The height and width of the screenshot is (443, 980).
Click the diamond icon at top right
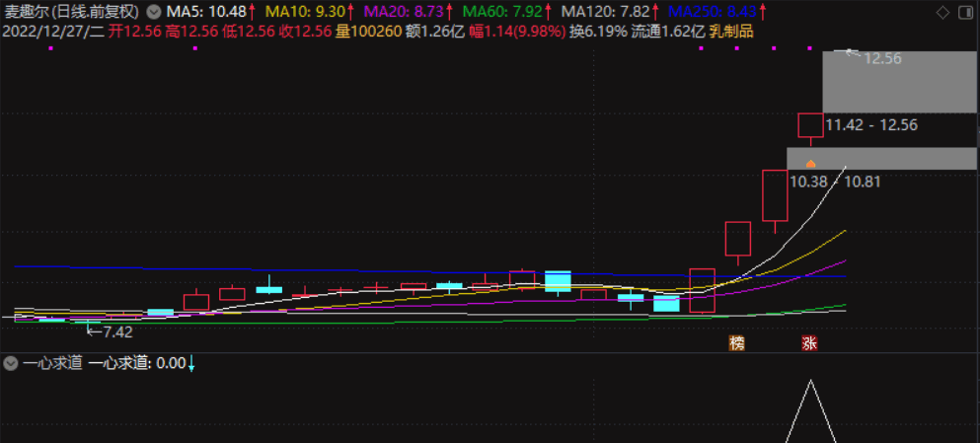coord(942,13)
